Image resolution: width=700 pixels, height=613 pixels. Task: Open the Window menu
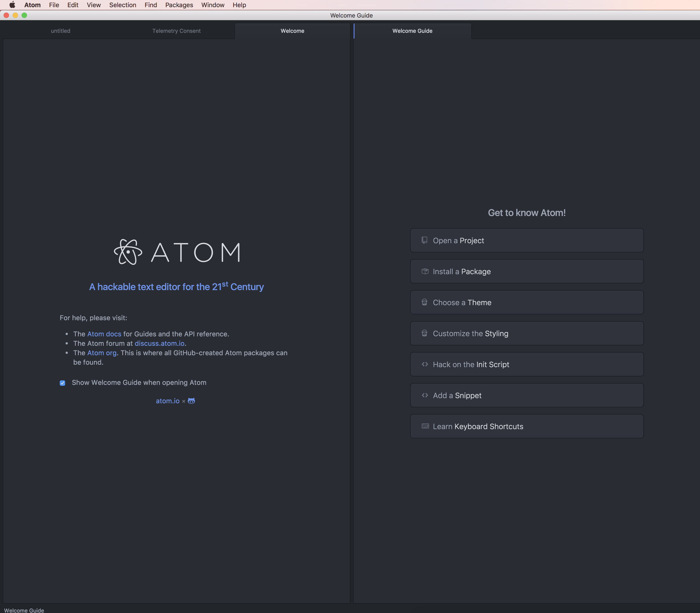tap(213, 5)
